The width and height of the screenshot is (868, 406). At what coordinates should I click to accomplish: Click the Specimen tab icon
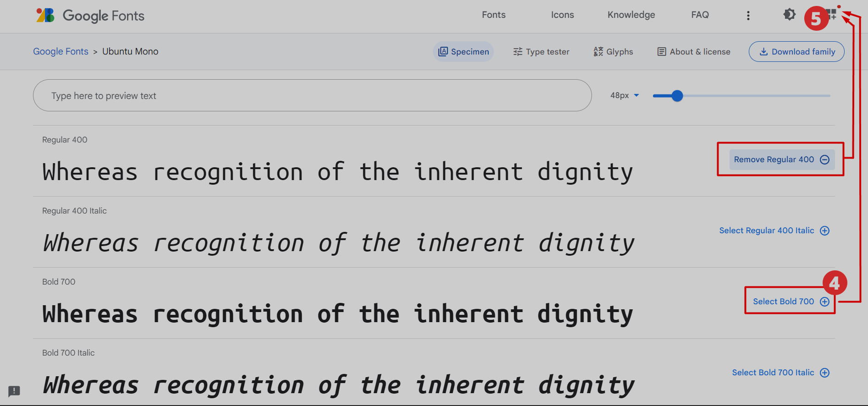(x=443, y=52)
